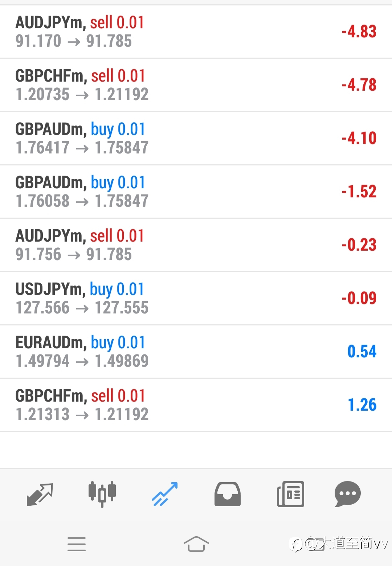This screenshot has width=392, height=566.
Task: Select GBPAUDm buy position opened at 1.76417
Action: click(x=196, y=138)
